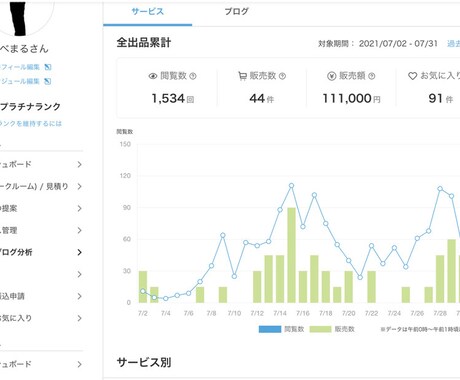Screen dimensions: 460x380
Task: Click the help icon next to 販売数
Action: click(x=282, y=76)
